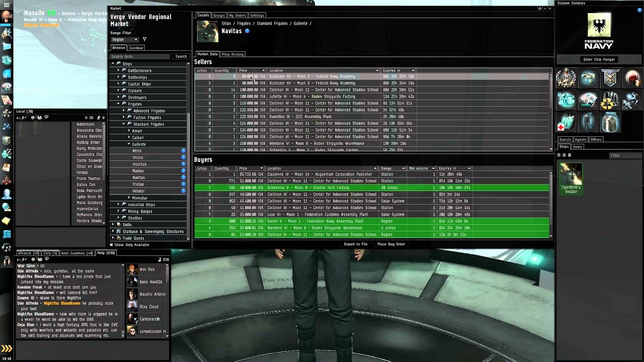Click Frank Thorton in Local list
The height and width of the screenshot is (362, 644).
tap(89, 178)
